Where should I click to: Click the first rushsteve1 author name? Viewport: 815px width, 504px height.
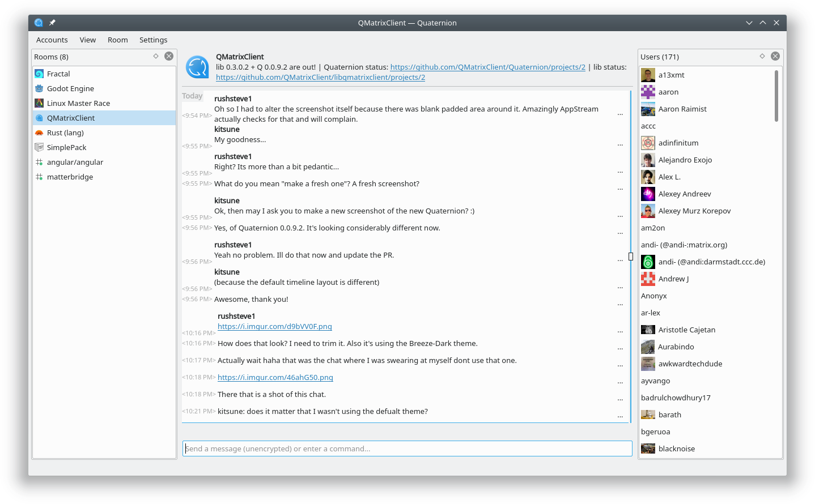tap(233, 99)
